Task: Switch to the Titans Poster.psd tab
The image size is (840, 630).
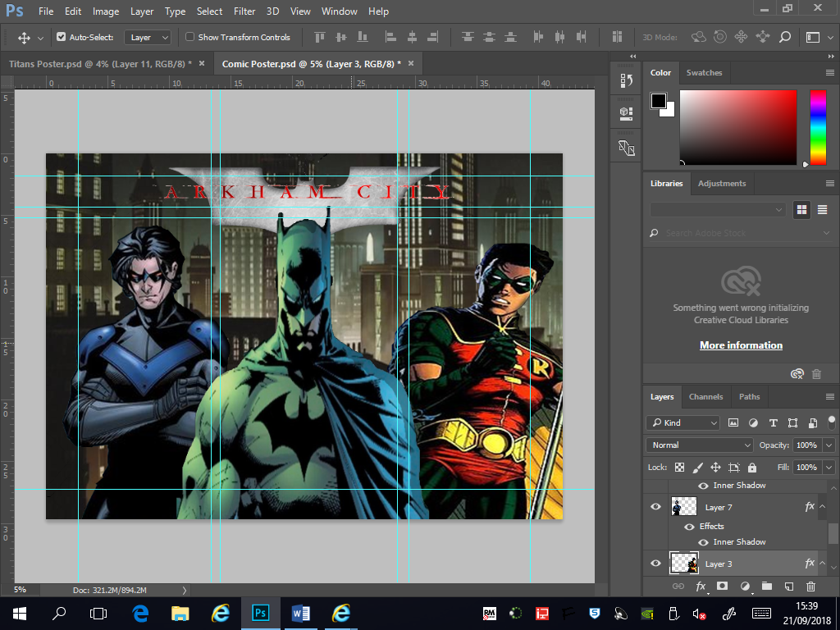Action: click(97, 64)
